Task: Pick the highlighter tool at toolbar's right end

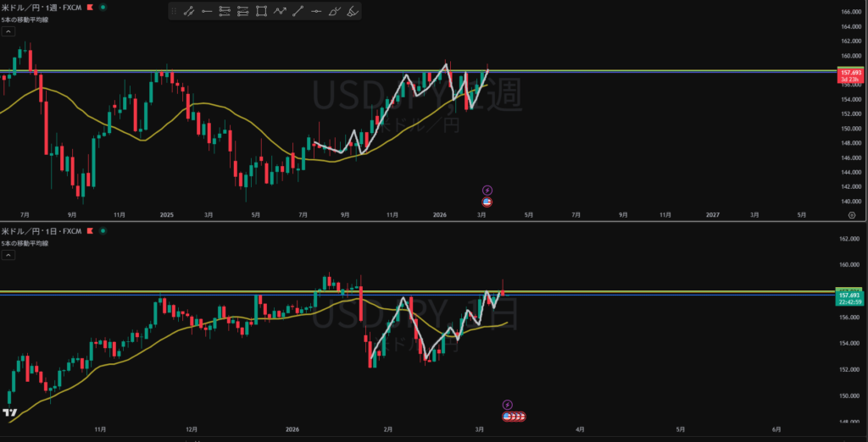Action: (x=353, y=11)
